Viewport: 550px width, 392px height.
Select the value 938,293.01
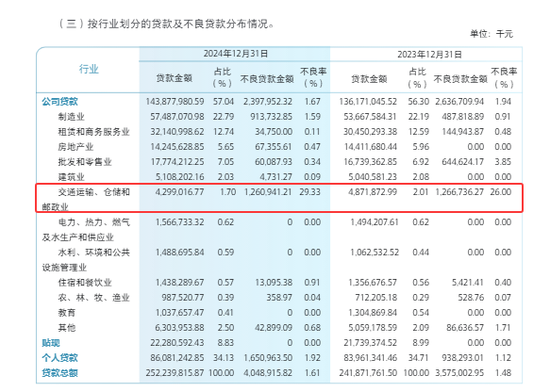(463, 358)
